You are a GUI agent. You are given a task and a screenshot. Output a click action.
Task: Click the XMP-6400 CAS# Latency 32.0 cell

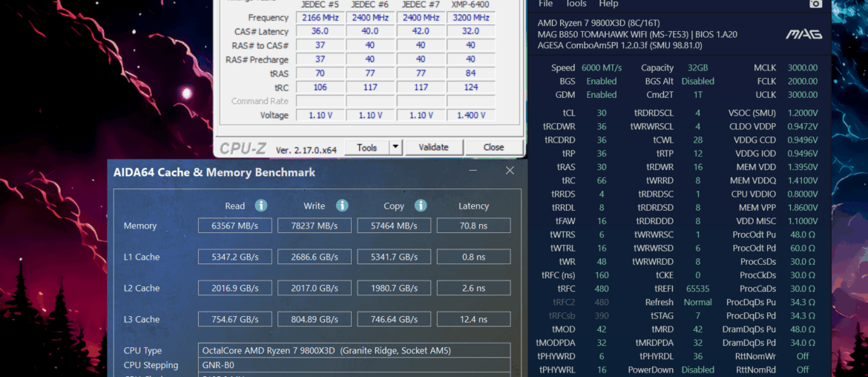[x=471, y=31]
